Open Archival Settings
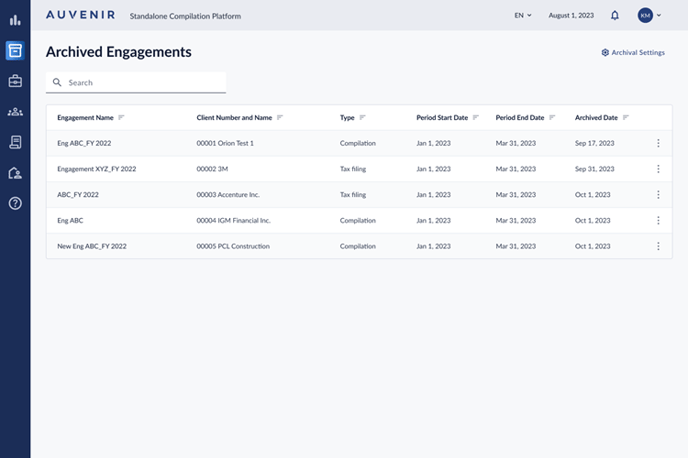 pyautogui.click(x=632, y=52)
